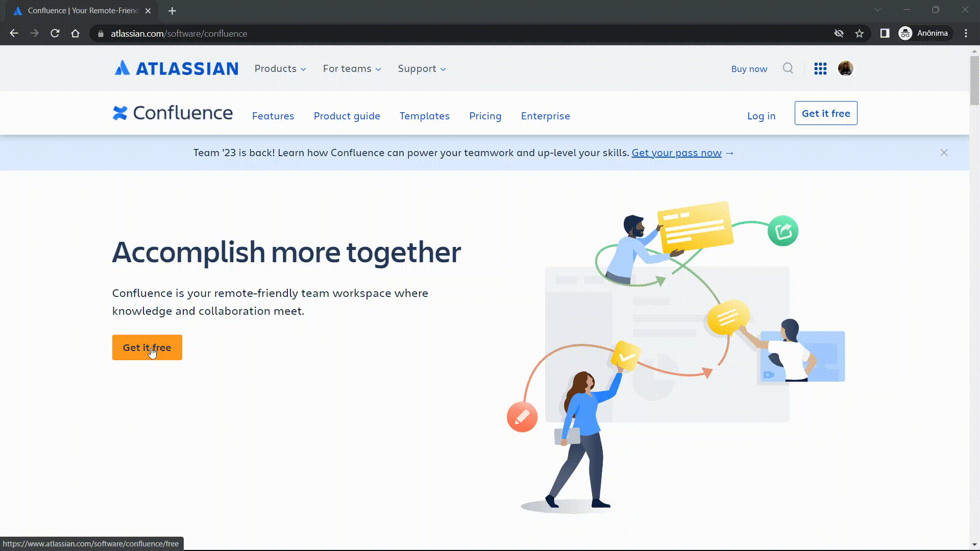Click the third-party cookies blocked eye icon

[839, 33]
